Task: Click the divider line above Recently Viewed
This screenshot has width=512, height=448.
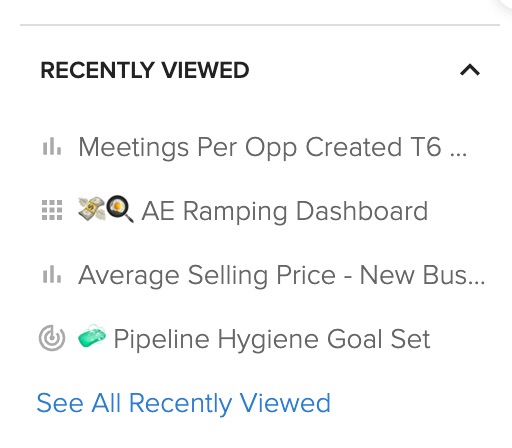Action: [260, 25]
